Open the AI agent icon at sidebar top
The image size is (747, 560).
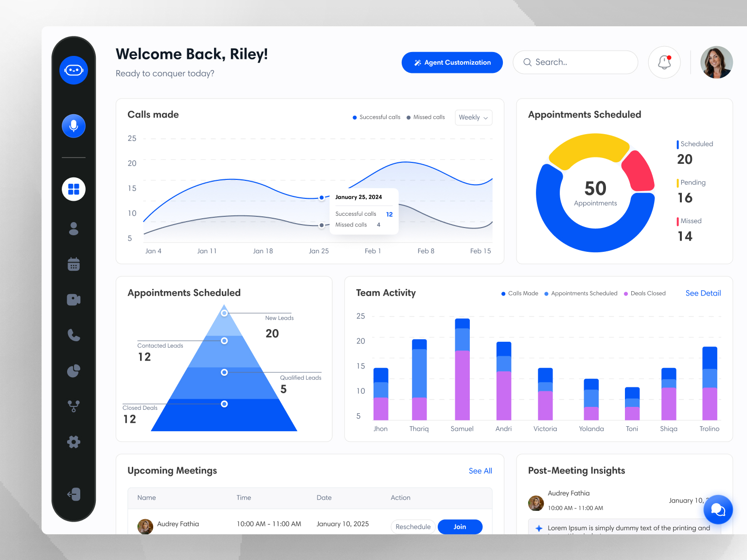pyautogui.click(x=73, y=70)
